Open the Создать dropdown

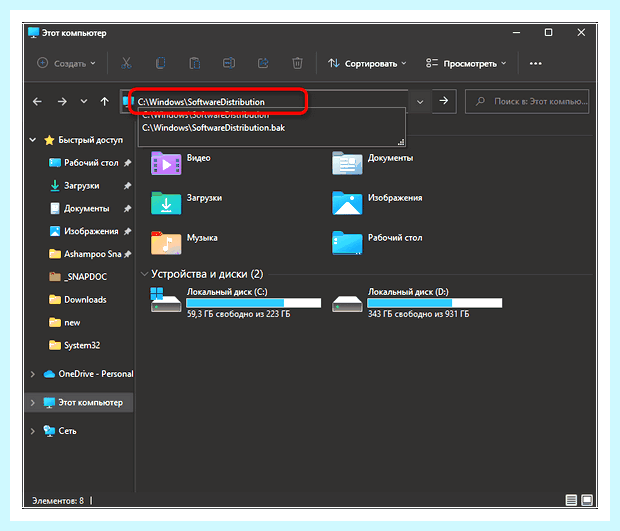(x=66, y=63)
